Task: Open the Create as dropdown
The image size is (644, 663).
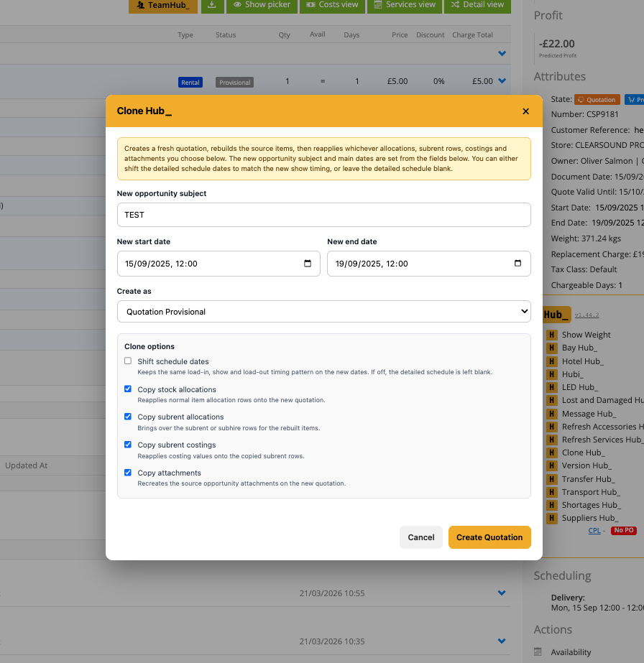Action: pyautogui.click(x=323, y=312)
